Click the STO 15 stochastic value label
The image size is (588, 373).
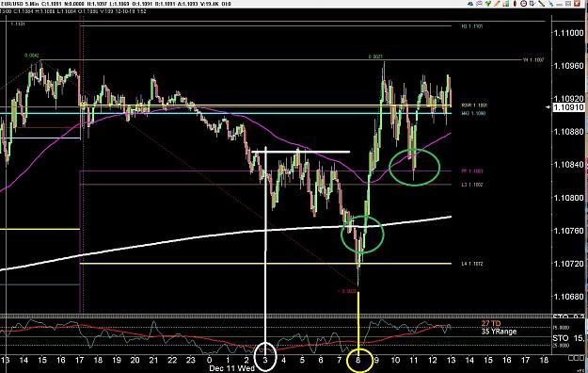click(569, 338)
